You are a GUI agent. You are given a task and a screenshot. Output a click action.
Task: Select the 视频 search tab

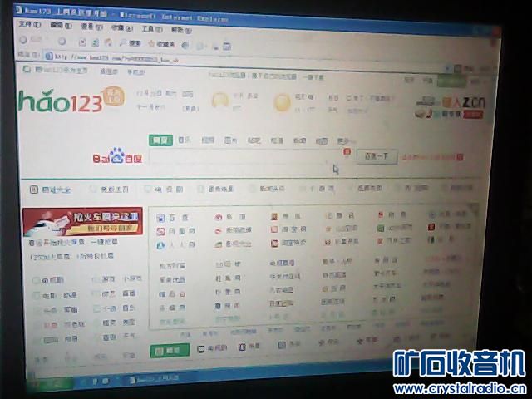(x=208, y=140)
